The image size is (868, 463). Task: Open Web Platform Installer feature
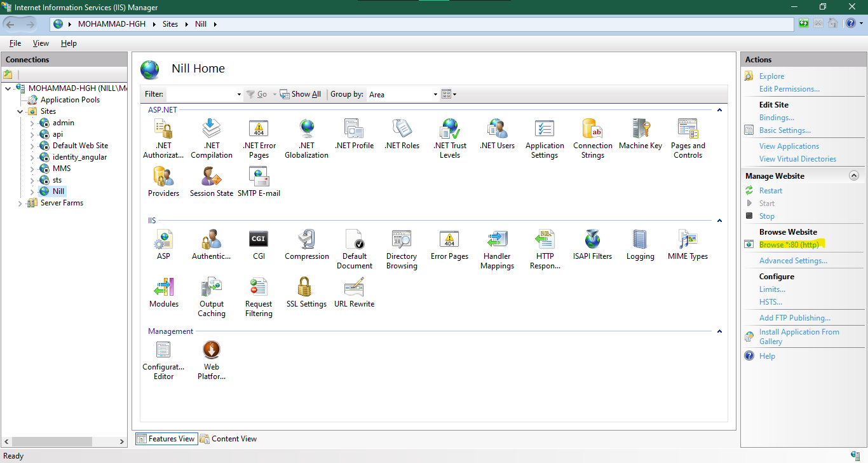(212, 360)
